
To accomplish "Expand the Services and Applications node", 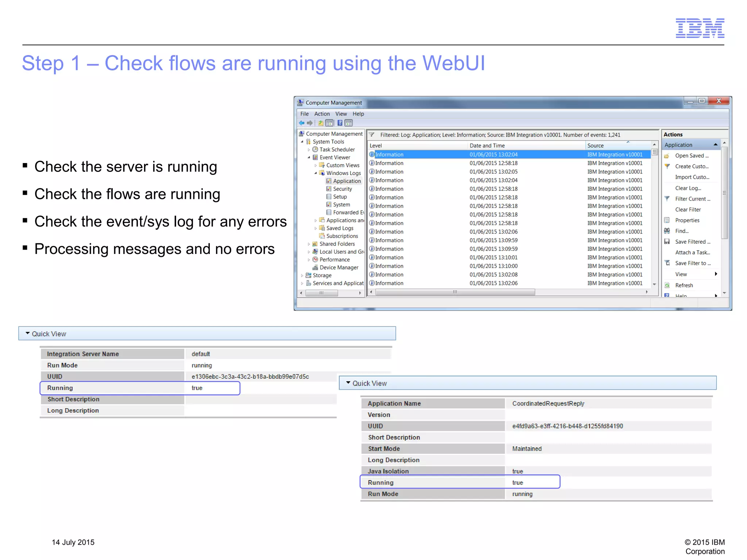I will [x=302, y=283].
